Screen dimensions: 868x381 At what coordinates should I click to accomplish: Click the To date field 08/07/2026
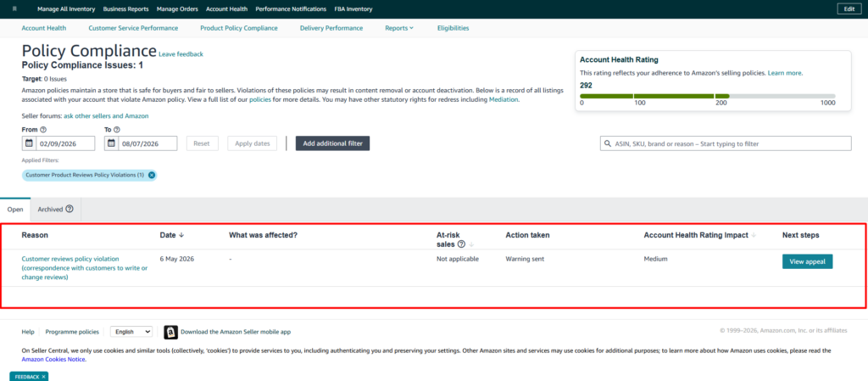[x=140, y=143]
